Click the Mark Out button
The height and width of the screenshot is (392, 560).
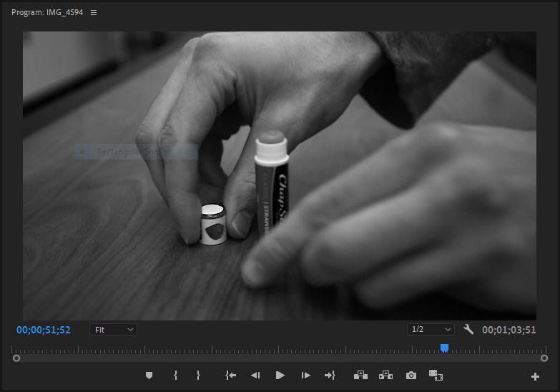tap(198, 376)
